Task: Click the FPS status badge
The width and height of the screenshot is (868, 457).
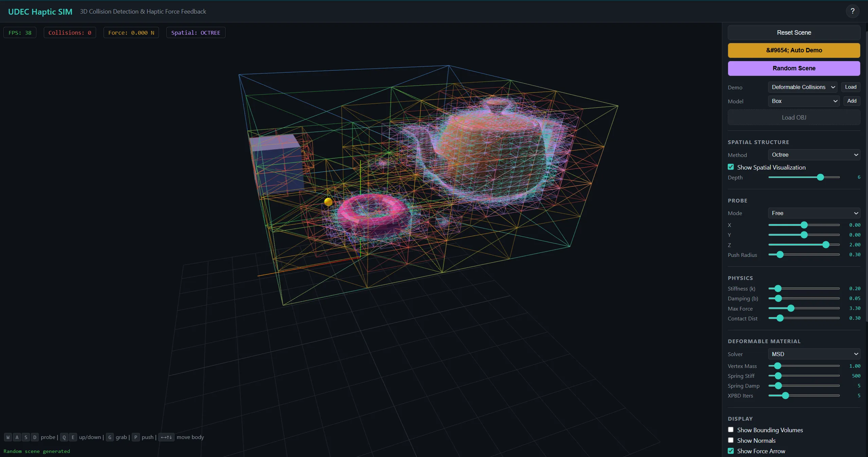Action: pos(19,33)
